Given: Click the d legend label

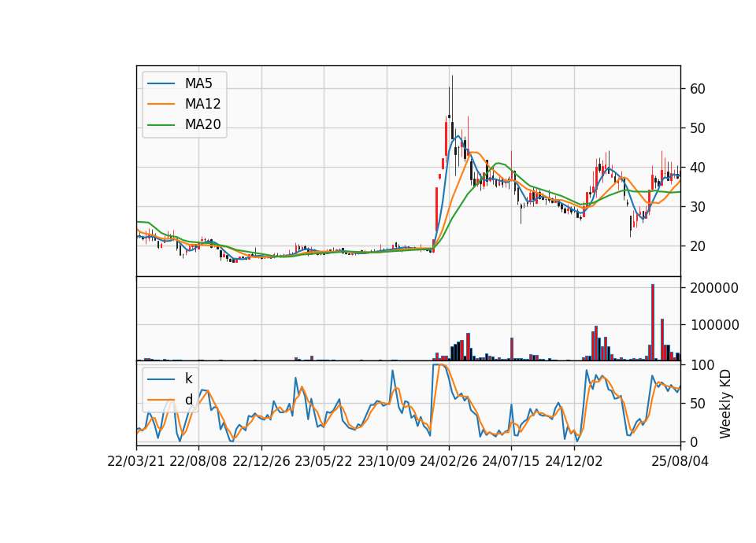Looking at the screenshot, I should point(188,400).
